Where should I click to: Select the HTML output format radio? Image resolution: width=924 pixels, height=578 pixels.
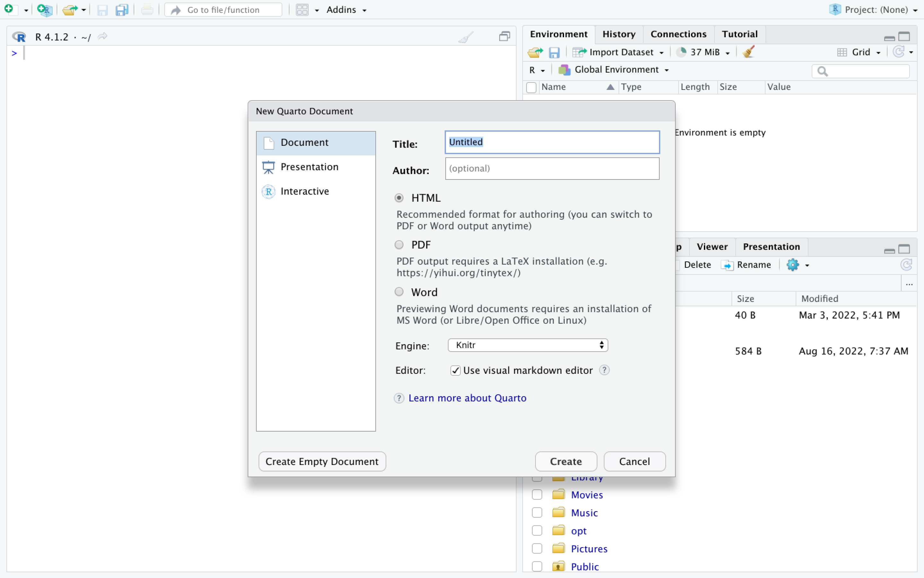pyautogui.click(x=399, y=197)
